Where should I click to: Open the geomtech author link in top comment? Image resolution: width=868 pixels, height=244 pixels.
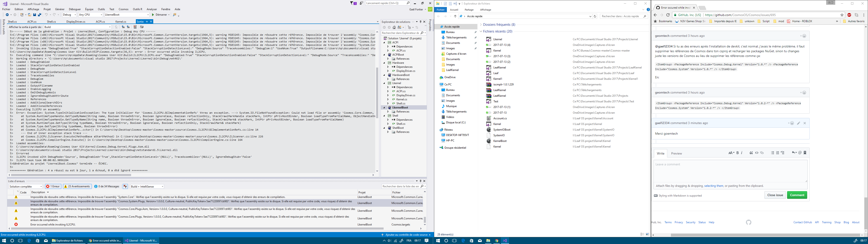click(x=662, y=36)
